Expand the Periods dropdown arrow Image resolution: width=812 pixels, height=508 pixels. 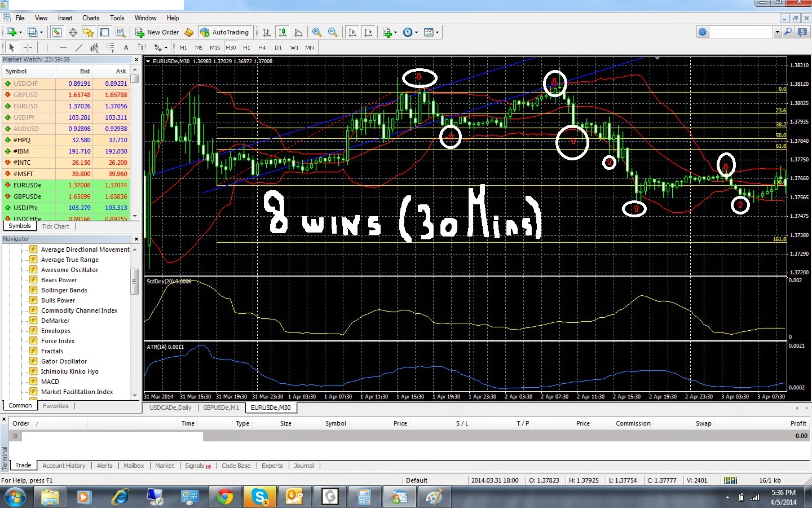pyautogui.click(x=417, y=32)
